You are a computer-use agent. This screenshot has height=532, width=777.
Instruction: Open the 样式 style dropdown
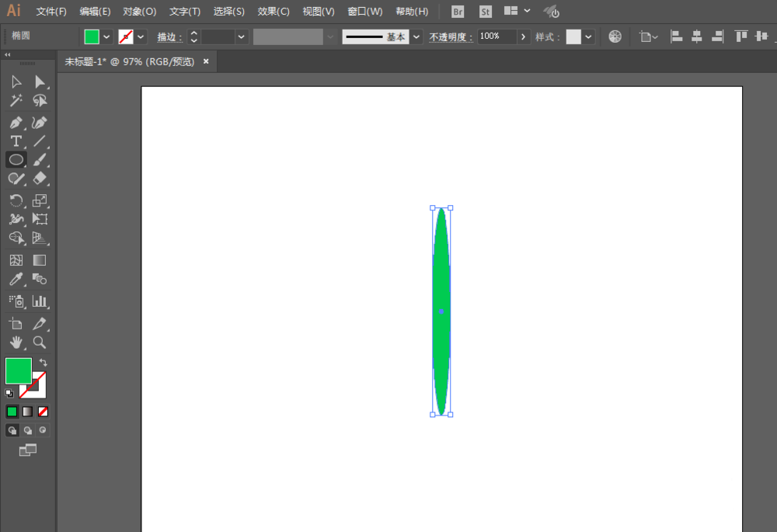[x=588, y=37]
